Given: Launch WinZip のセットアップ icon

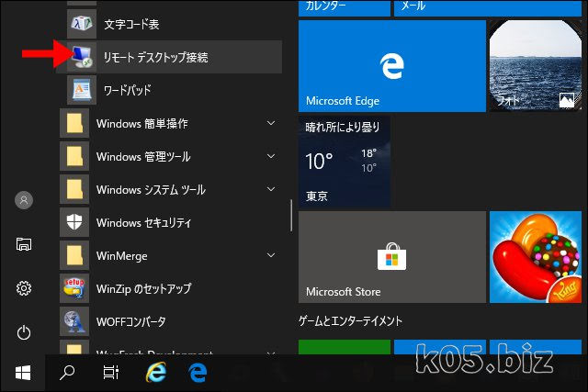Looking at the screenshot, I should pos(74,288).
